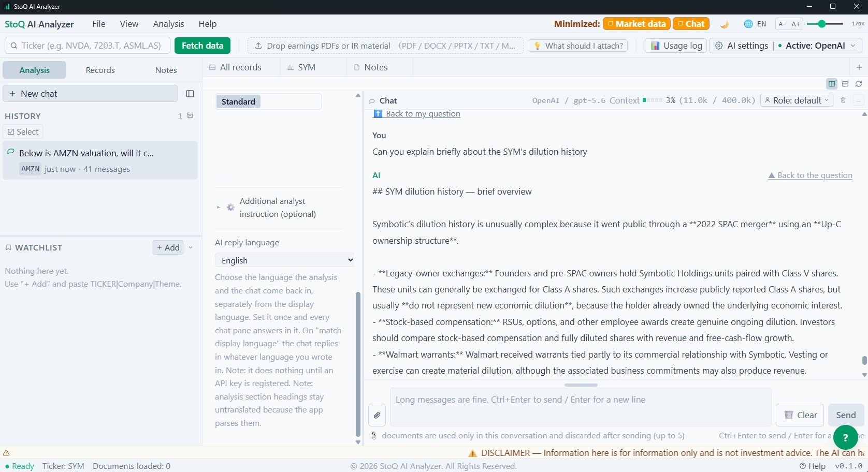Switch to the Records sidebar tab
The height and width of the screenshot is (472, 868).
tap(100, 70)
